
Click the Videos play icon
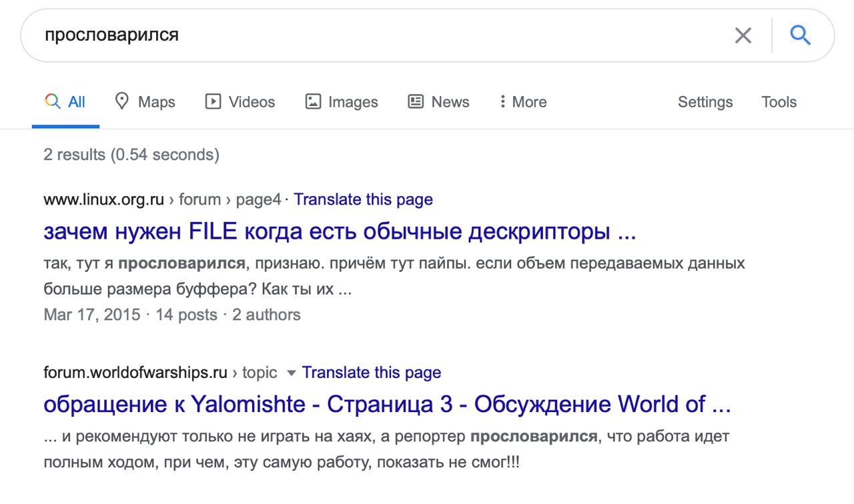pyautogui.click(x=213, y=101)
